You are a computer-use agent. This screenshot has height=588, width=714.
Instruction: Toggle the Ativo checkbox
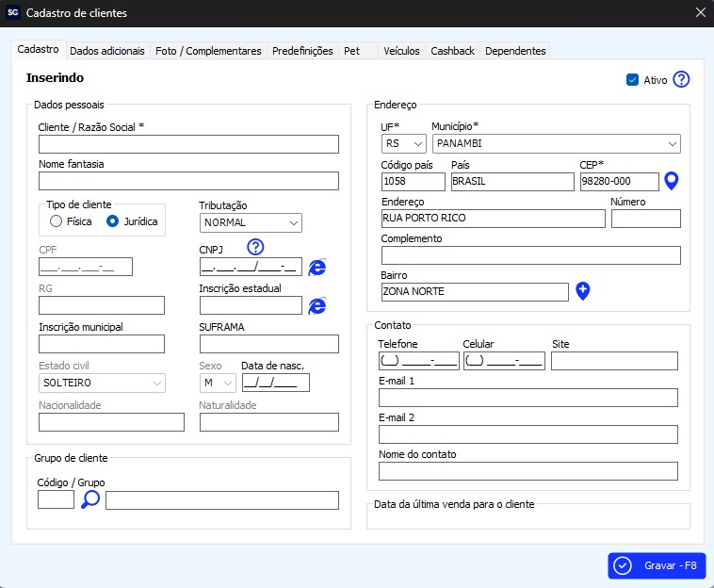point(632,80)
